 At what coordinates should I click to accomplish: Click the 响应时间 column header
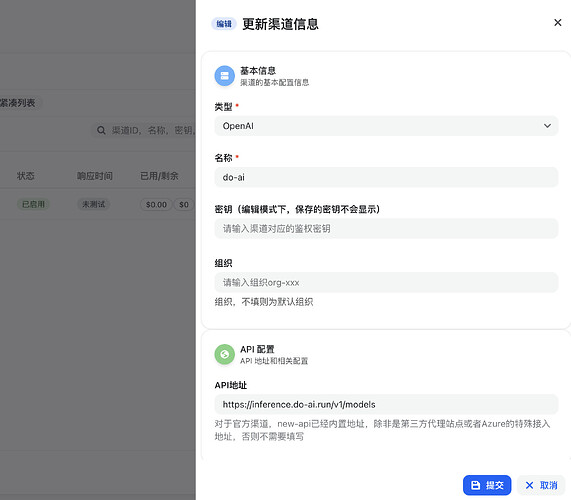pos(95,176)
